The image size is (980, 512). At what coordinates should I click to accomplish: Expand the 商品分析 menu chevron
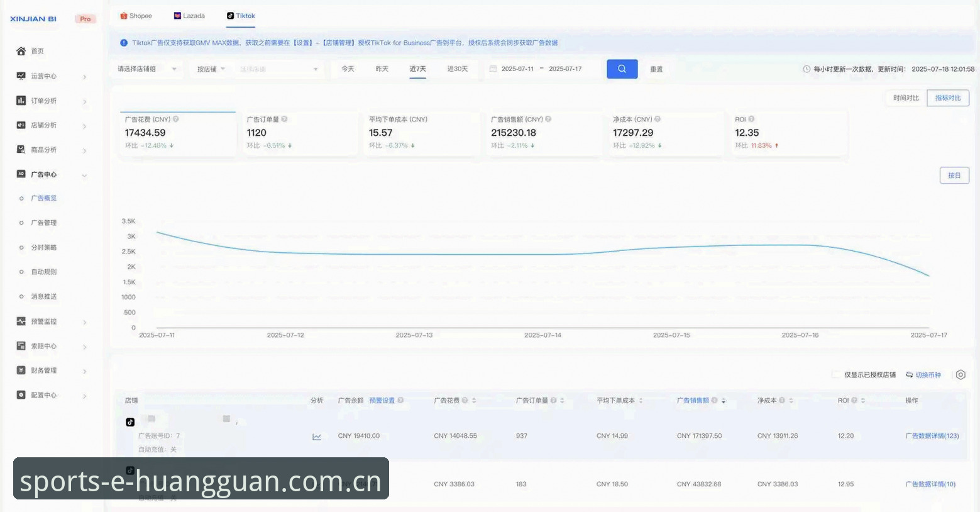84,150
